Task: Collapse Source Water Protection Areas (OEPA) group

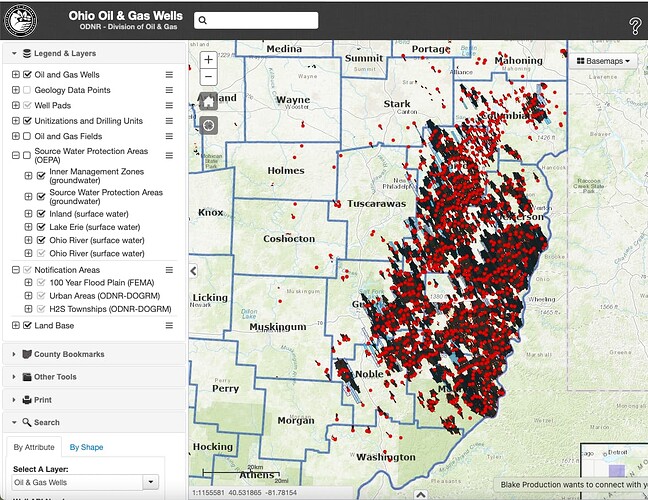Action: [16, 155]
